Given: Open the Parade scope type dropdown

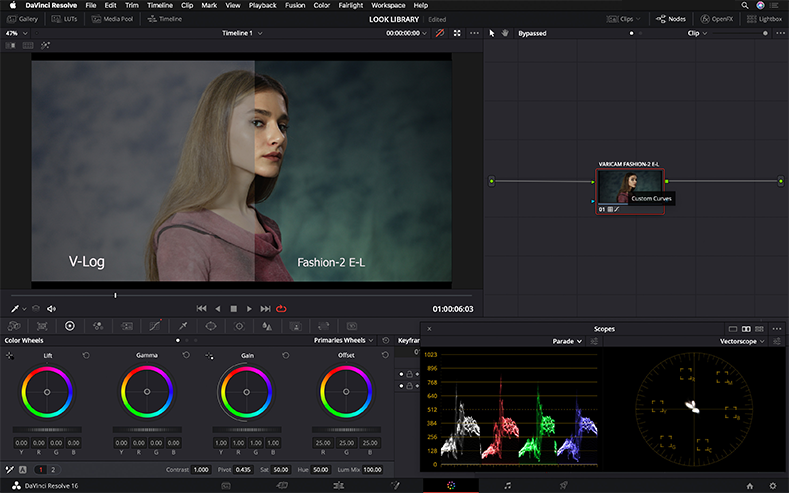Looking at the screenshot, I should coord(567,341).
